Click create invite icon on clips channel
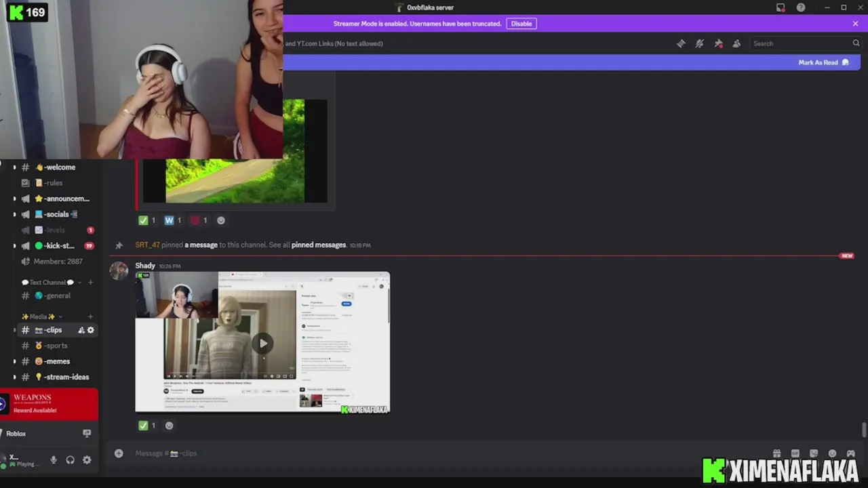The height and width of the screenshot is (488, 868). [81, 330]
